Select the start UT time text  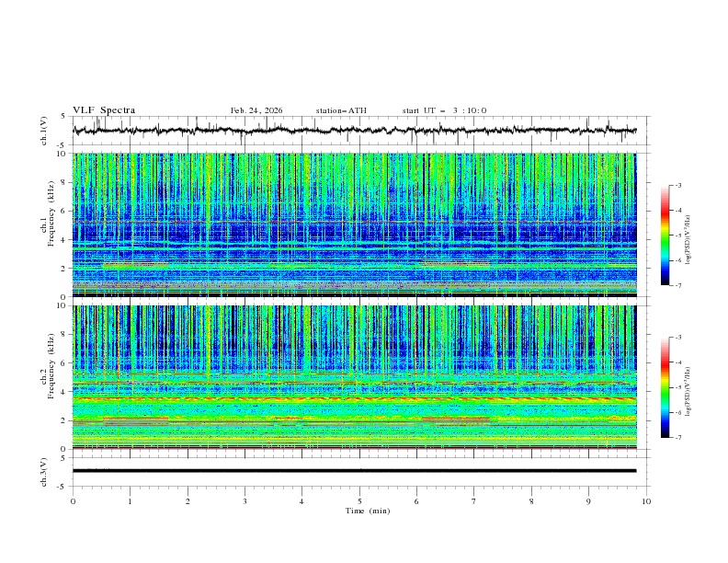(x=444, y=110)
